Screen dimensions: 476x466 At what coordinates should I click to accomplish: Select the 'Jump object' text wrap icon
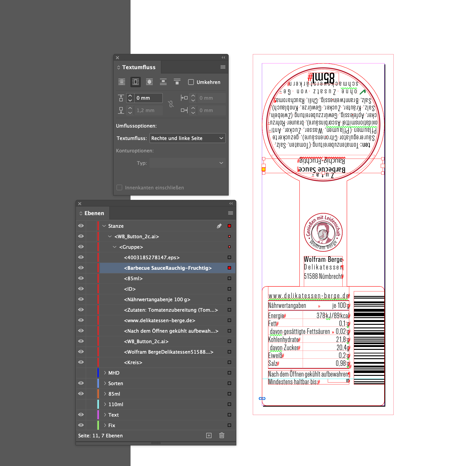164,82
